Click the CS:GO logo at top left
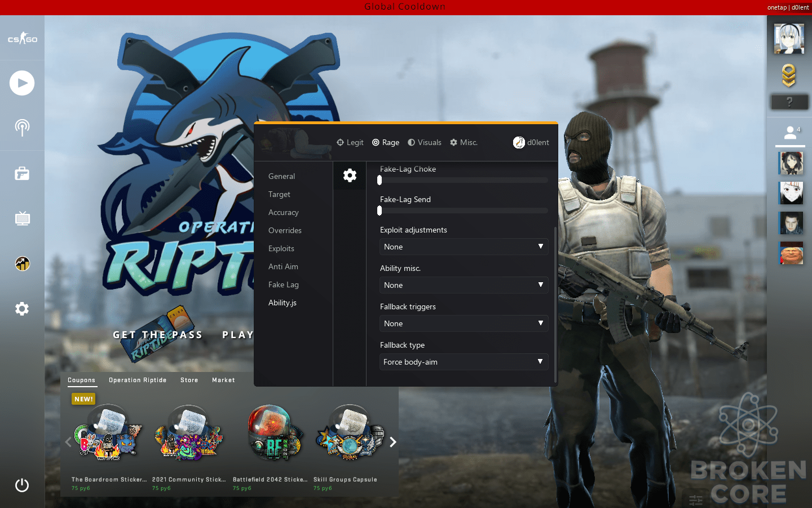812x508 pixels. coord(22,38)
